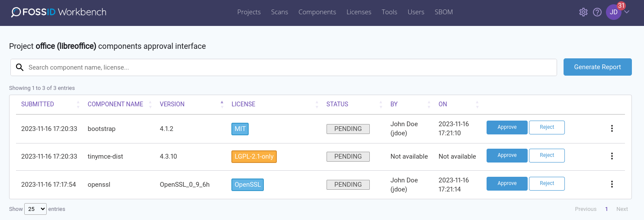Click the PENDING status for openssl
Screen dimensions: 644x220
tap(348, 185)
